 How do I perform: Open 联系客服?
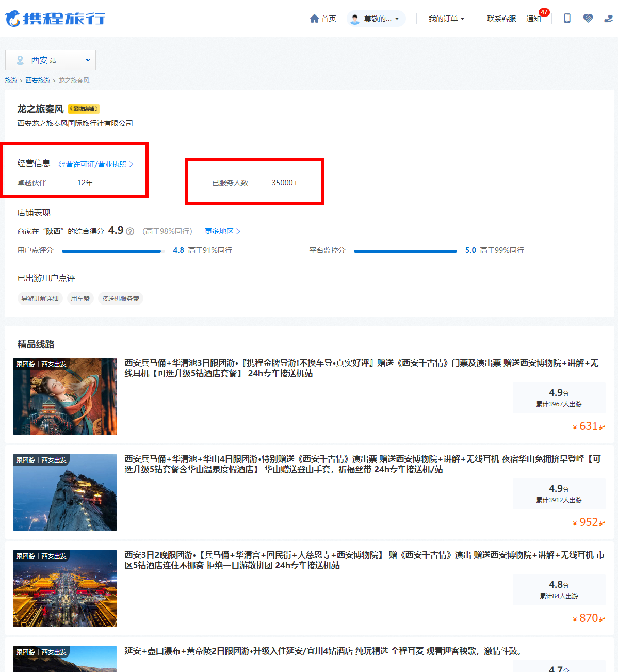501,19
